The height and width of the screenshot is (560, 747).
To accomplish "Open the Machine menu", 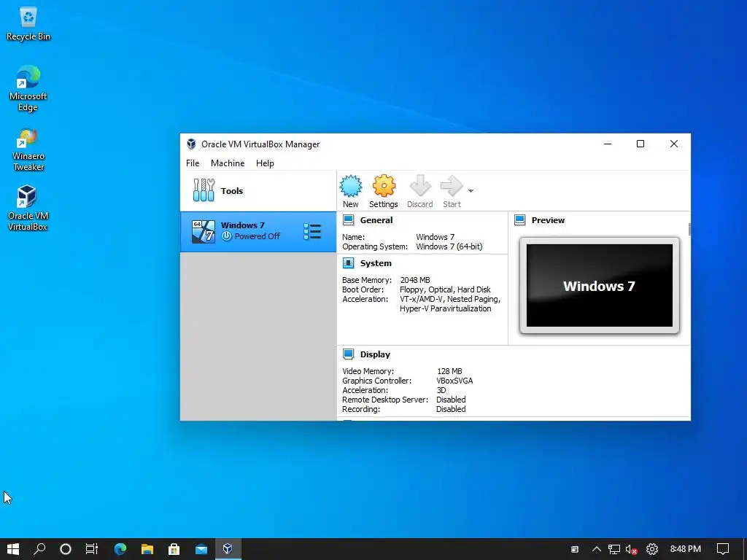I will pos(228,163).
